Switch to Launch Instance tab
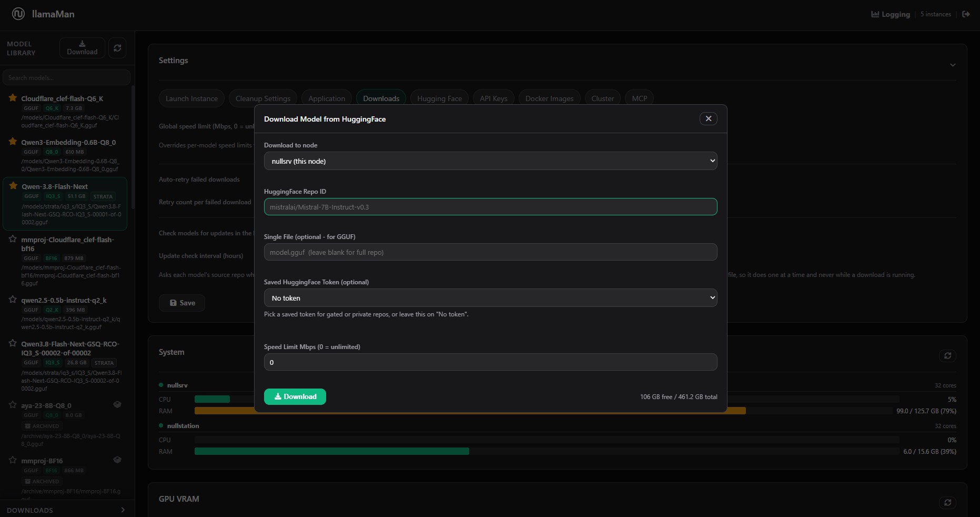Viewport: 980px width, 517px height. 191,98
